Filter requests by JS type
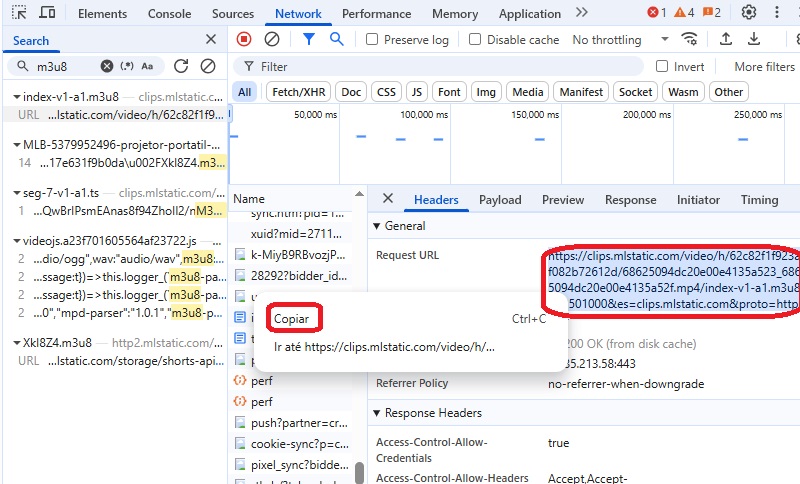The width and height of the screenshot is (800, 484). (417, 92)
